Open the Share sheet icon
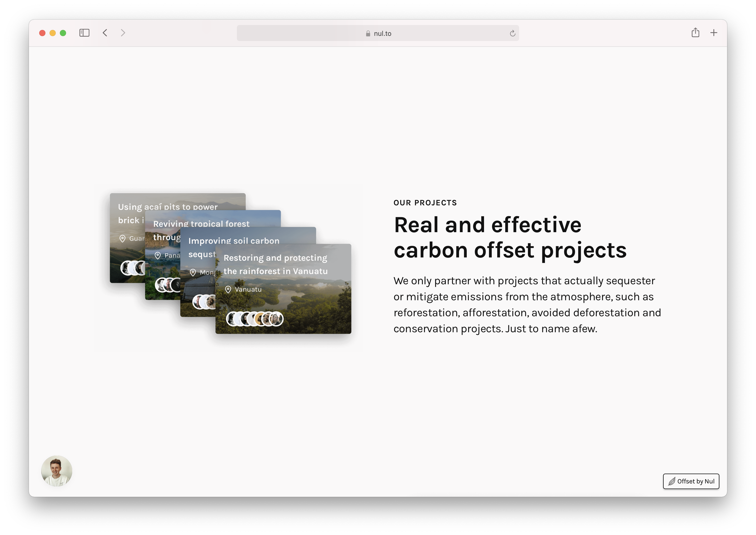 tap(695, 33)
